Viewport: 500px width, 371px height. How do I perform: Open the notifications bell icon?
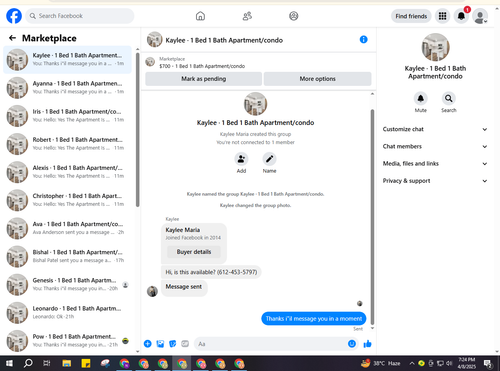coord(461,16)
